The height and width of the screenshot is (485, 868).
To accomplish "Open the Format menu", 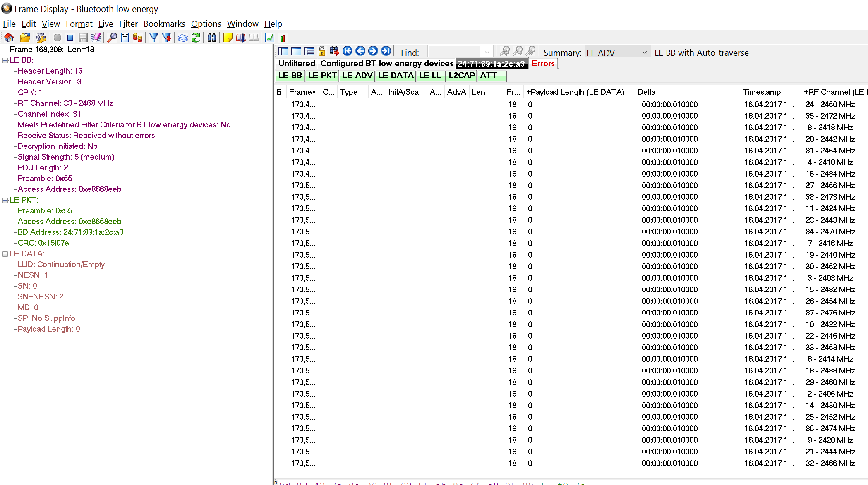I will coord(79,24).
